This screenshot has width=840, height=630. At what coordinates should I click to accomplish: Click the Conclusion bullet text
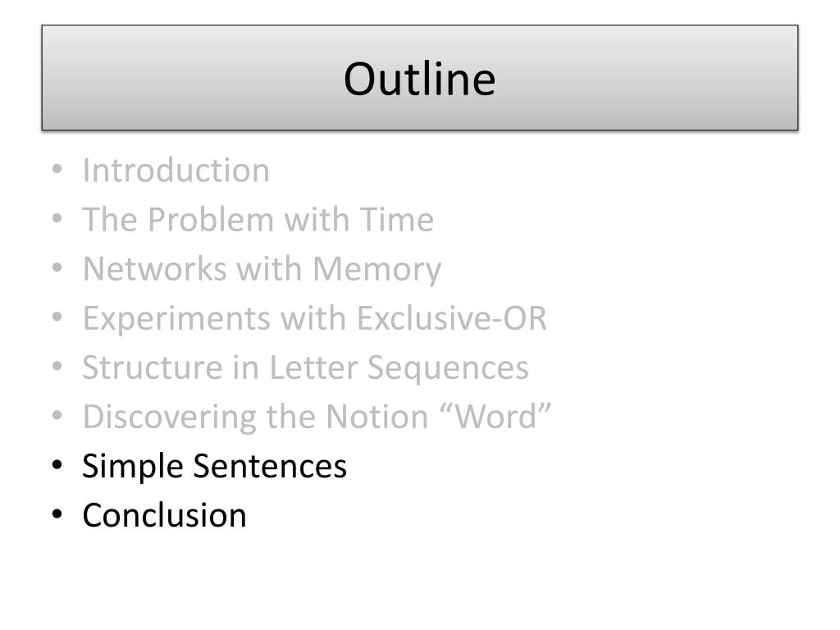point(164,515)
